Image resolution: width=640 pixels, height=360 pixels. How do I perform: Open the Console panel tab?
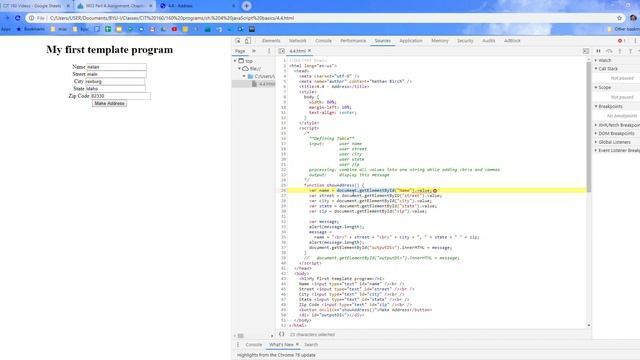tap(323, 41)
